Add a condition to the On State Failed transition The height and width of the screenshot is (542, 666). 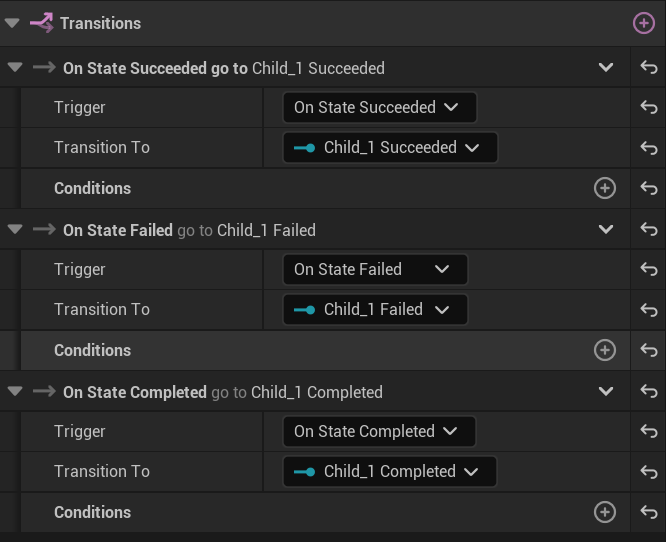click(x=605, y=350)
